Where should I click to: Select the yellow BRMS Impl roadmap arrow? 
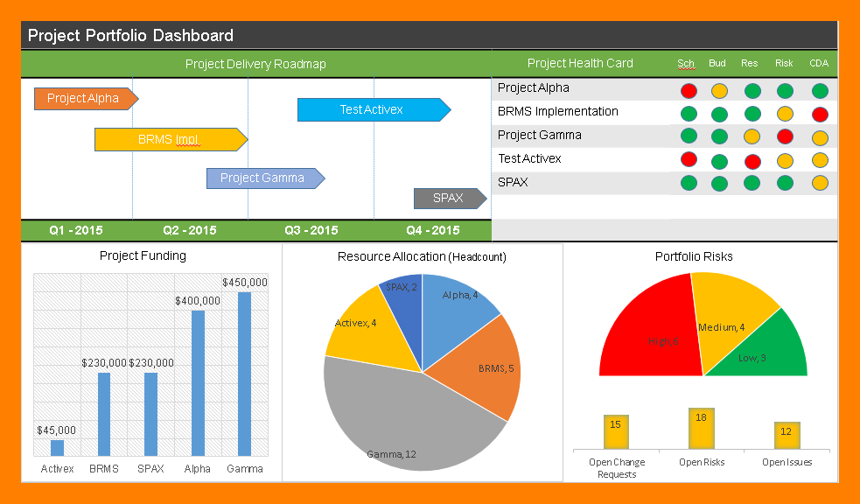[170, 139]
